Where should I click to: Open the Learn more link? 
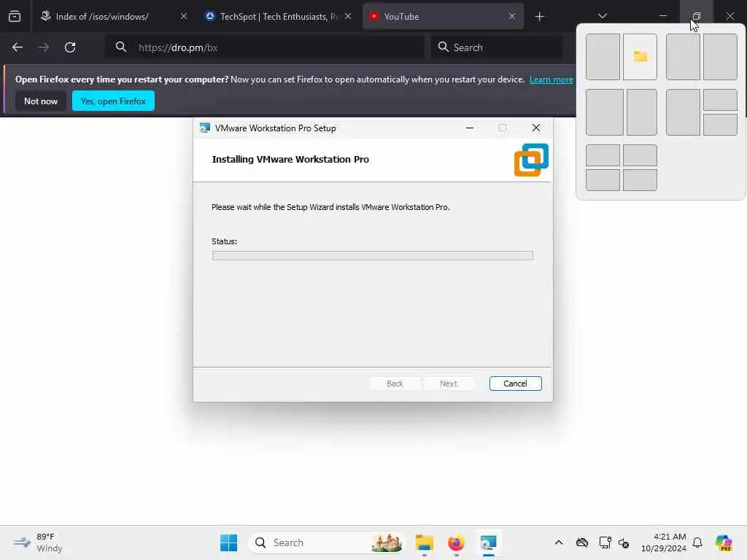click(x=551, y=79)
